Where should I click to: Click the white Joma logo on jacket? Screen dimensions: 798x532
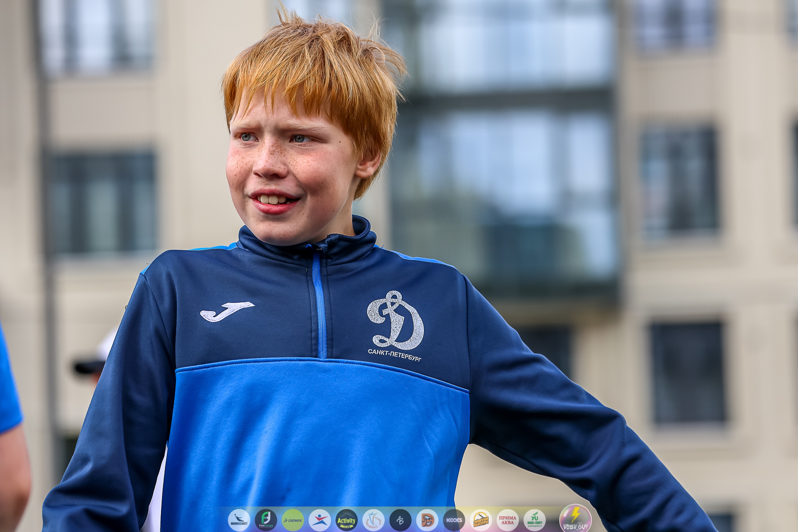(x=227, y=311)
